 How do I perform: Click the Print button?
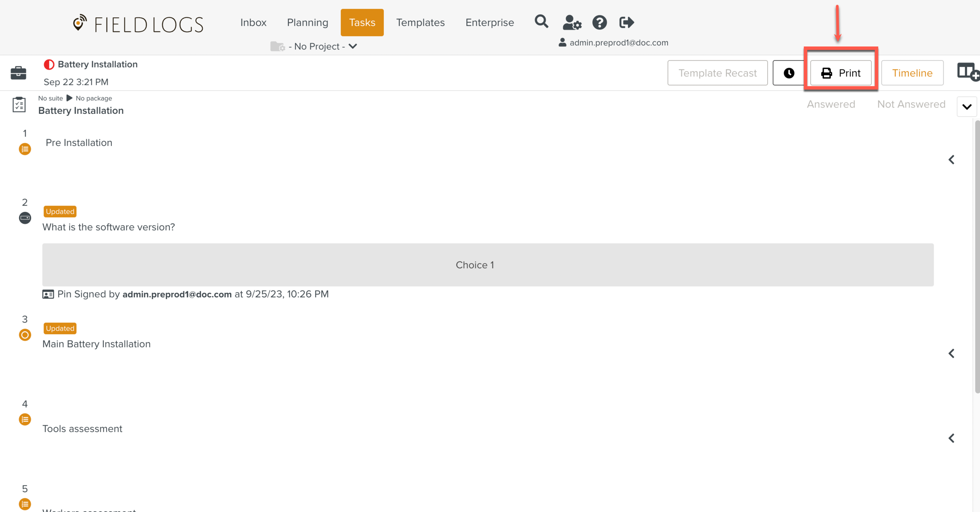coord(841,73)
